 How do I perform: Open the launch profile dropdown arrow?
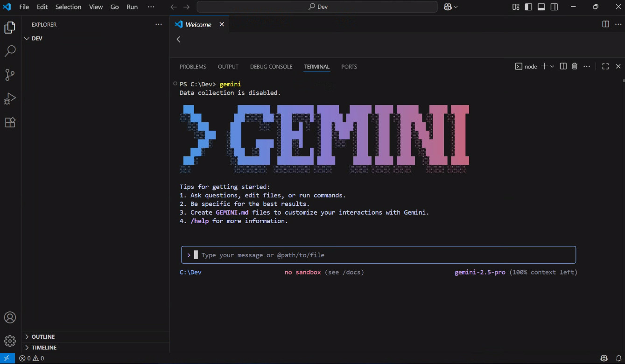pyautogui.click(x=552, y=66)
